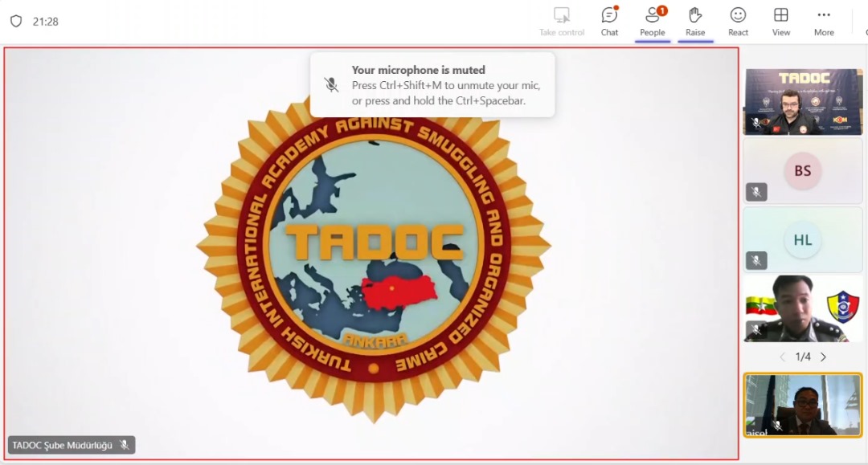Click the muted mic icon on HL tile
Screen dimensions: 868x465
tap(756, 260)
